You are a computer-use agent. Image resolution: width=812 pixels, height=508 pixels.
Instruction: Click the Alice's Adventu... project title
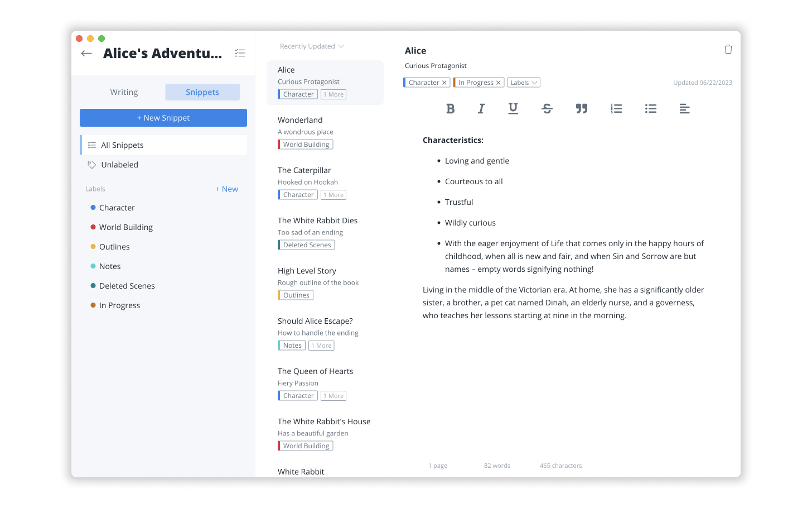tap(162, 54)
